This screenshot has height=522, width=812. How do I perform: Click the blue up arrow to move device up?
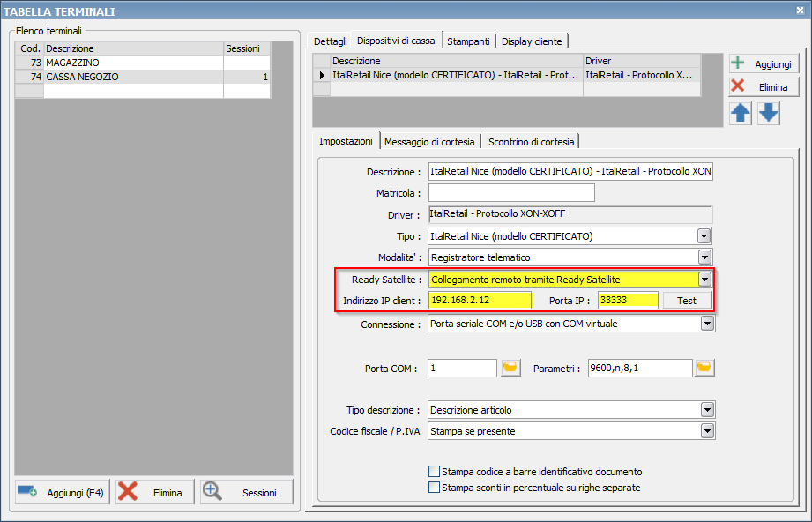[741, 113]
